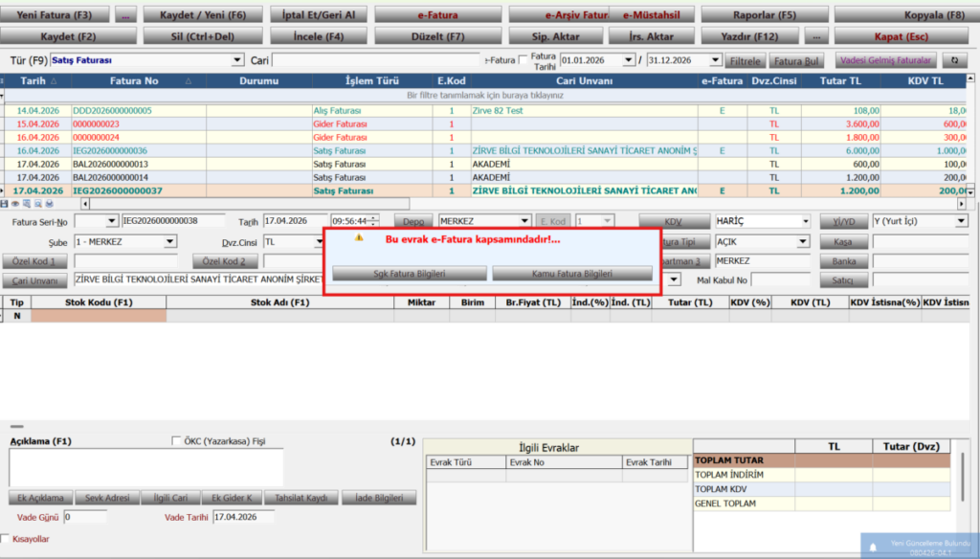Select invoice row DDD2026000000005
Viewport: 980px width, 559px height.
[484, 110]
